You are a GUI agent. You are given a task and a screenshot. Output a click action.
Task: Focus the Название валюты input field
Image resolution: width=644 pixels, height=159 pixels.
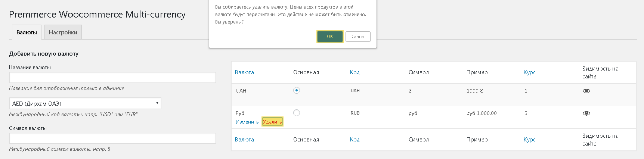point(112,78)
